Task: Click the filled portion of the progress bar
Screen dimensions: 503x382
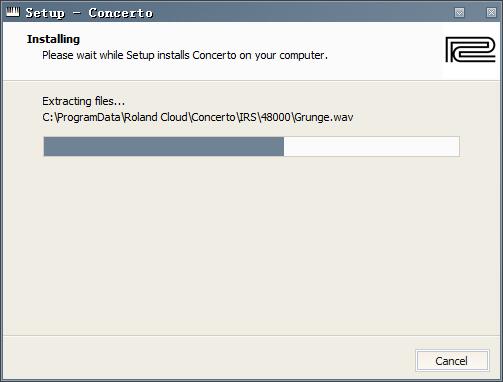Action: point(164,146)
